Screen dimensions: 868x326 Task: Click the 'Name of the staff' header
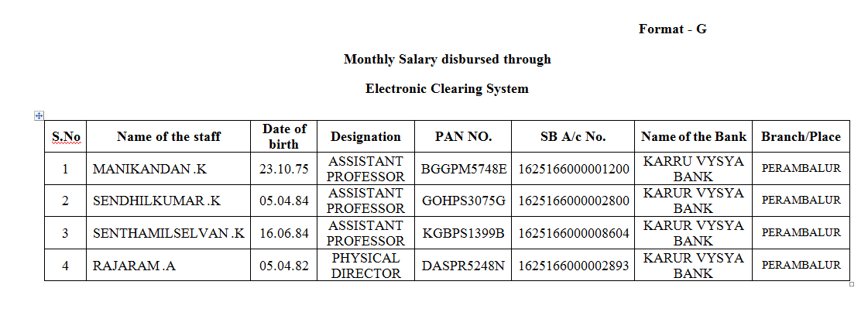(168, 137)
